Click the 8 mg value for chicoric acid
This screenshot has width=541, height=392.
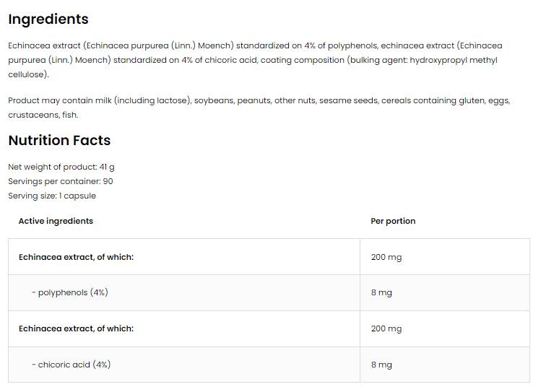click(x=381, y=365)
